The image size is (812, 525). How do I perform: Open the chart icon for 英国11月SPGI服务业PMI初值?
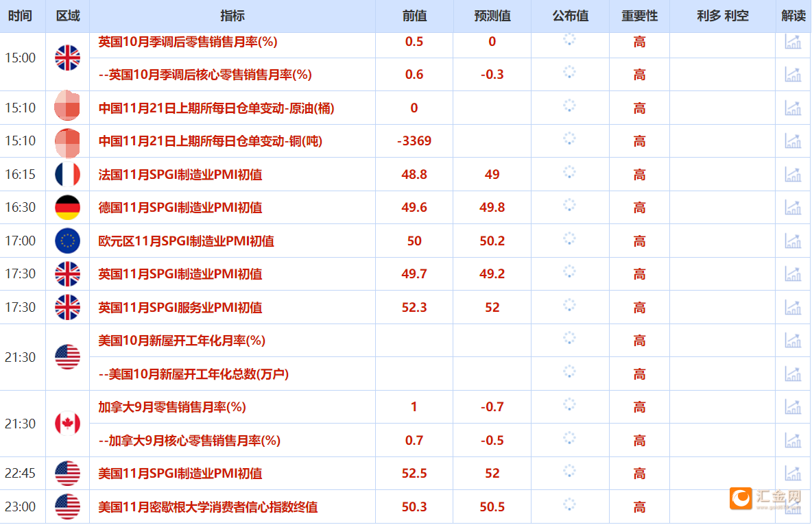[x=793, y=307]
